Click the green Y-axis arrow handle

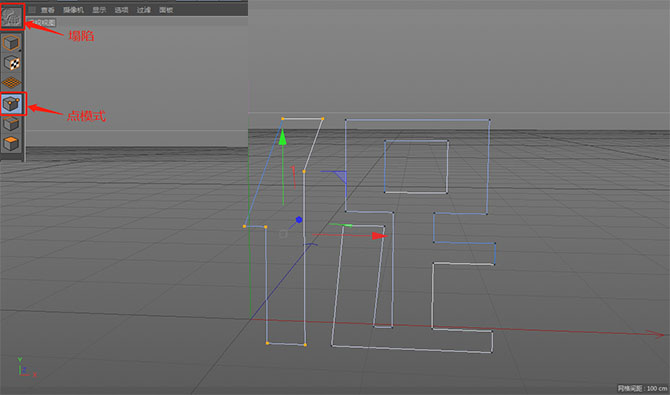[x=282, y=138]
